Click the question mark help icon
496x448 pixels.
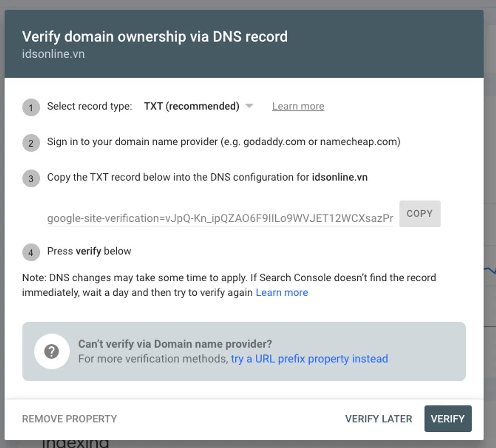(x=52, y=351)
